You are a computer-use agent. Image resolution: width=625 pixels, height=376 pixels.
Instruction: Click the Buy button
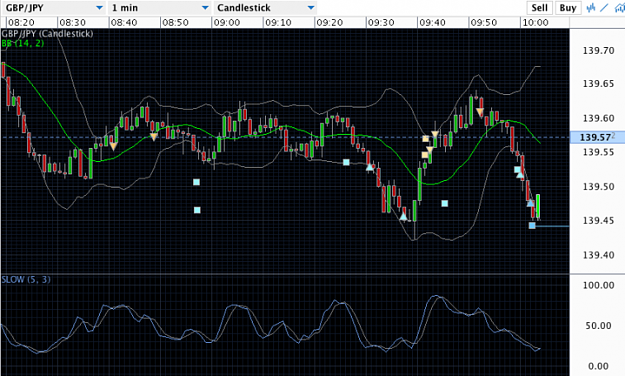(x=568, y=8)
